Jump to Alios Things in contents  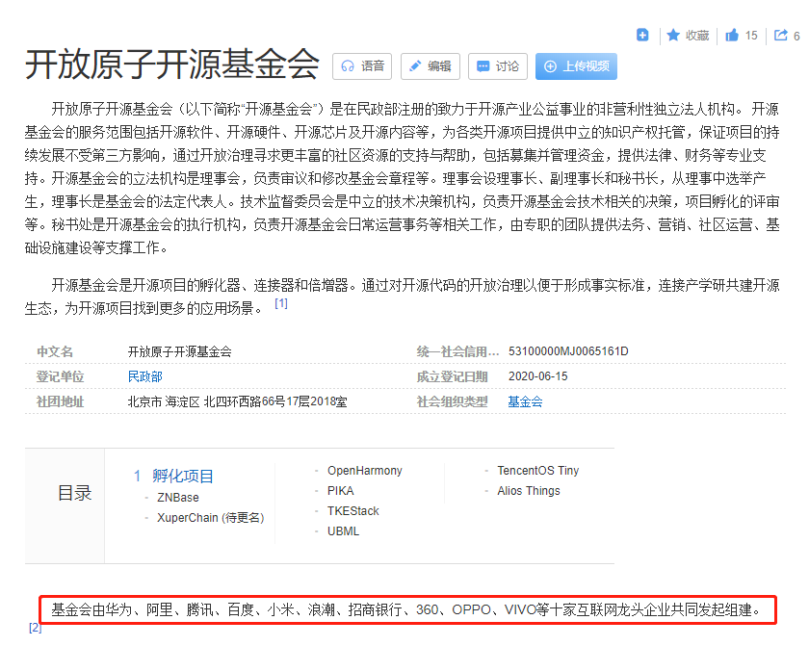529,490
